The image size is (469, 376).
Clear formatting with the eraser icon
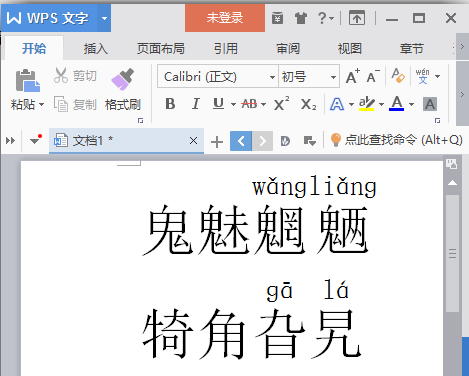pyautogui.click(x=398, y=76)
